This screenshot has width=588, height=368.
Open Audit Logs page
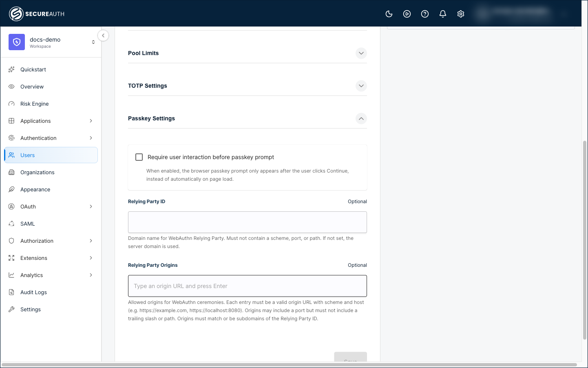coord(51,292)
